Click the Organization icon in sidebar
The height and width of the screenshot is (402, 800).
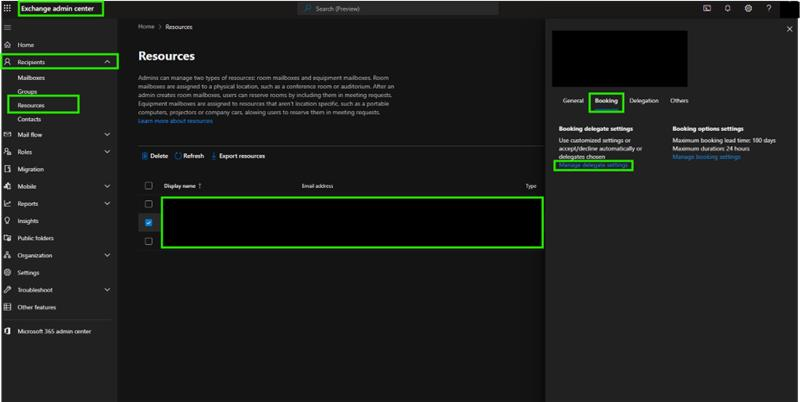(x=7, y=255)
